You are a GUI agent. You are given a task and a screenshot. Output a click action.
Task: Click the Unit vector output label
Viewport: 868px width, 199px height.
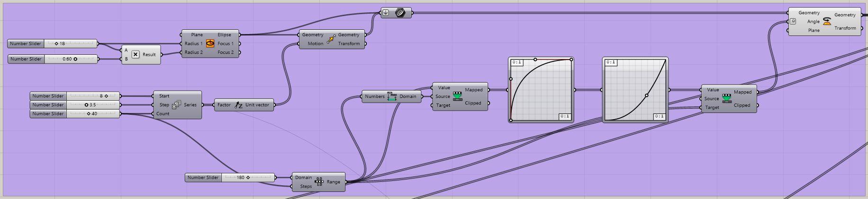[257, 105]
